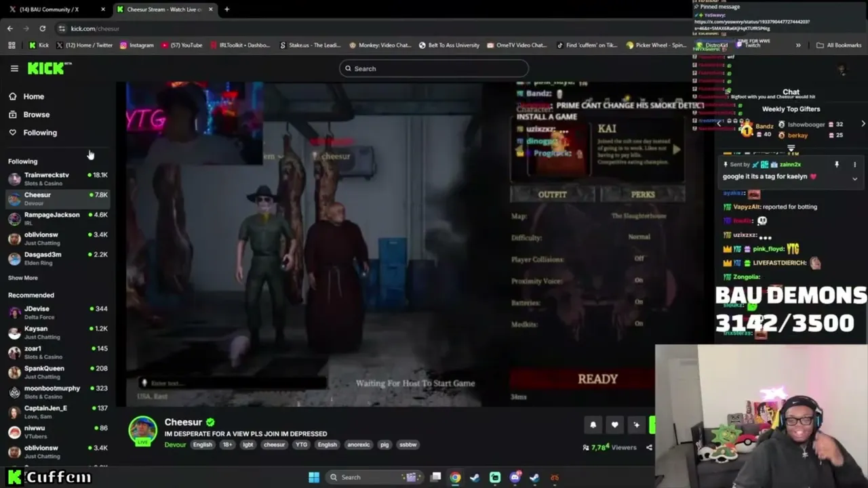Image resolution: width=868 pixels, height=488 pixels.
Task: Click the Cheesur streamer avatar below the video
Action: [x=142, y=430]
